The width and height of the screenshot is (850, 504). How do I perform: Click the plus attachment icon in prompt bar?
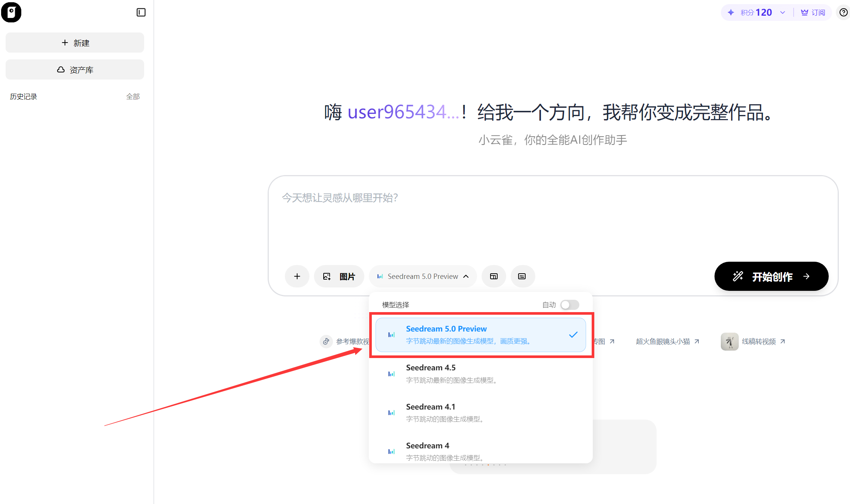point(297,276)
